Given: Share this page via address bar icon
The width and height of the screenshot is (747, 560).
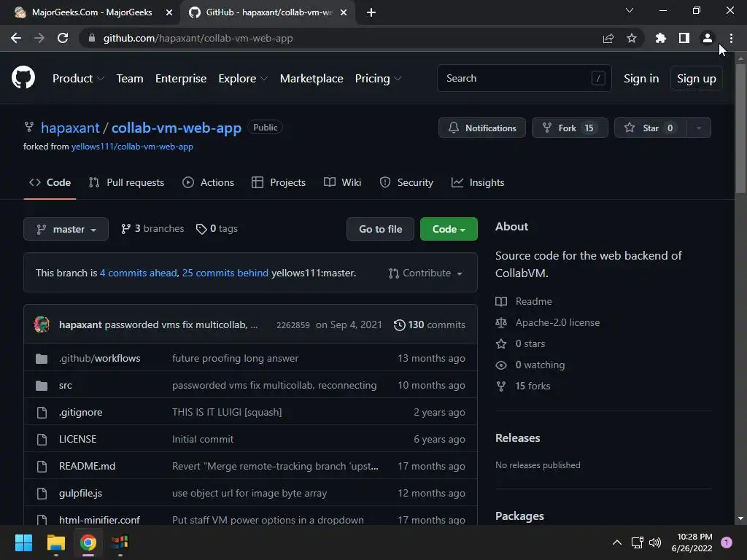Looking at the screenshot, I should [x=608, y=38].
